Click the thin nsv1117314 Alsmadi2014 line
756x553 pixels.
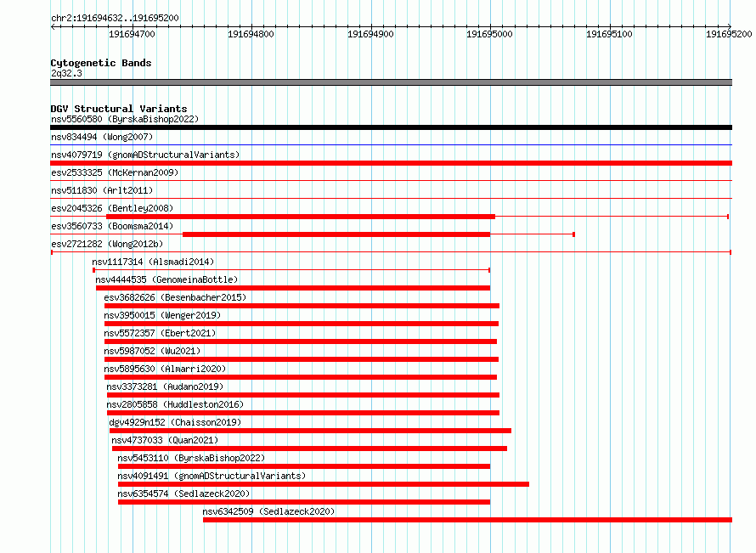click(291, 270)
